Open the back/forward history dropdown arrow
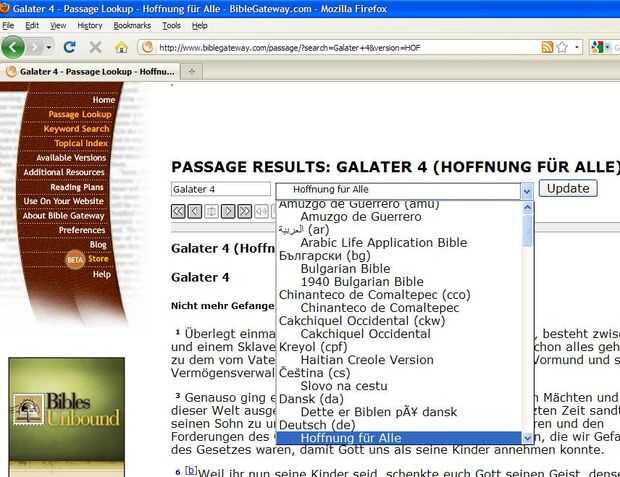The height and width of the screenshot is (477, 620). pyautogui.click(x=49, y=47)
